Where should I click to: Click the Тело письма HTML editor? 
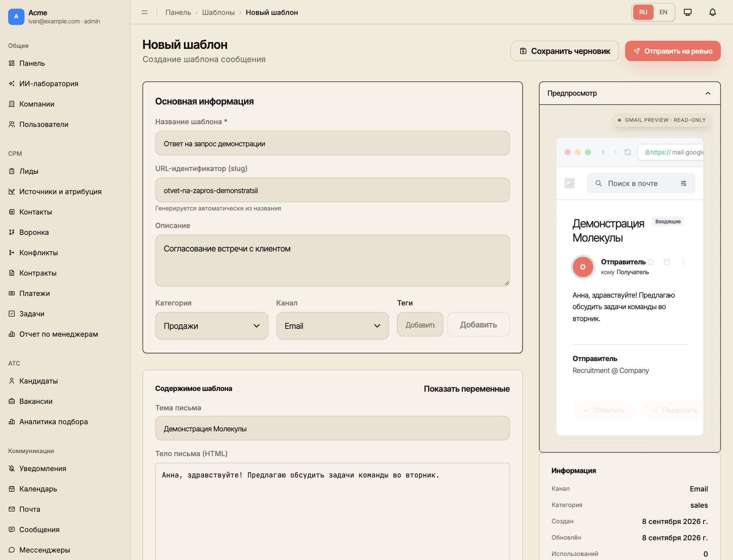click(x=333, y=511)
